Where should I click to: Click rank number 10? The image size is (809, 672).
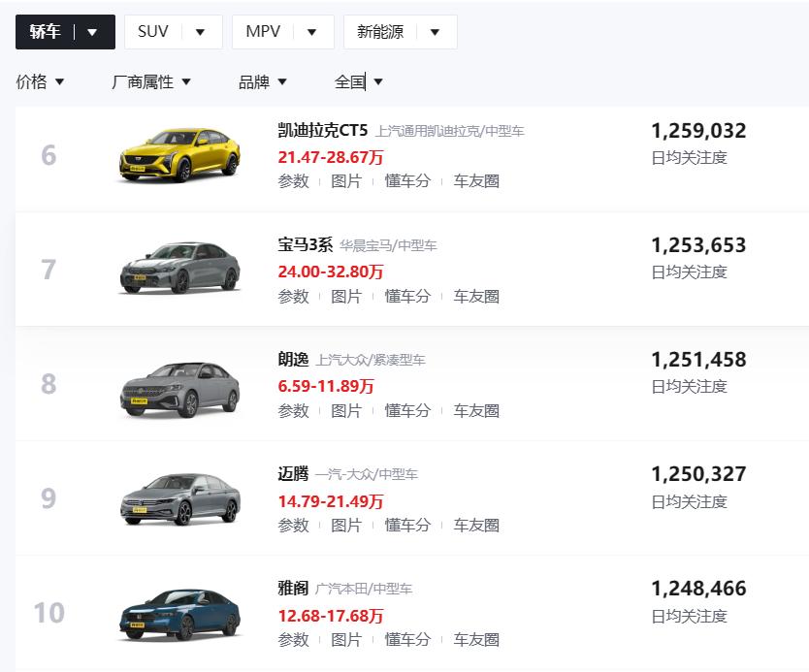coord(49,613)
